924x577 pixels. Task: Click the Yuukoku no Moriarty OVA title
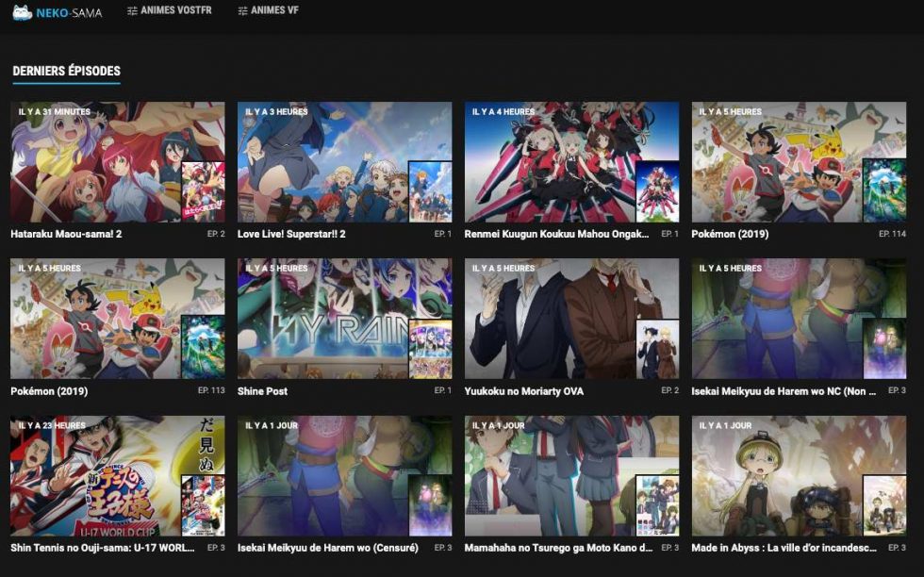coord(524,391)
